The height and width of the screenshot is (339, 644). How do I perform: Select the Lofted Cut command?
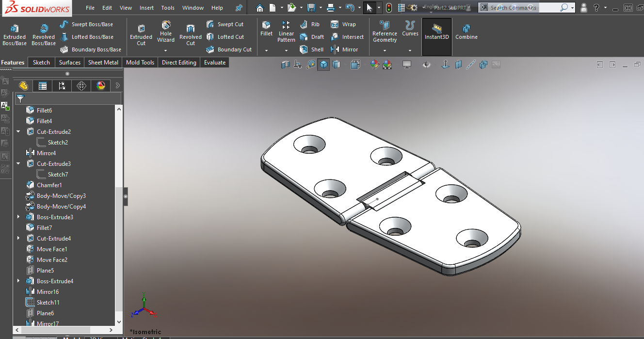tap(225, 37)
